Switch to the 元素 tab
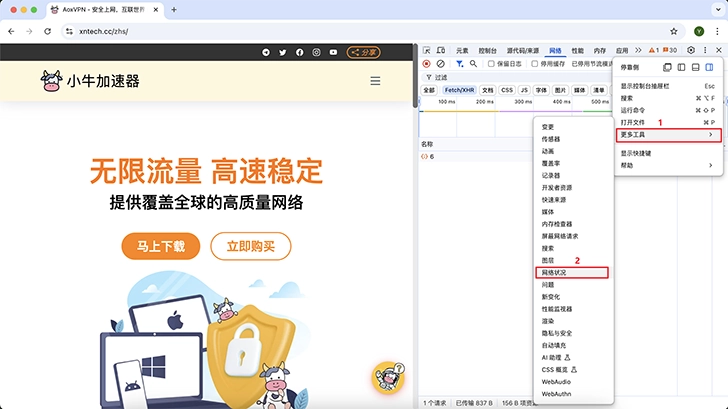This screenshot has height=409, width=728. pos(462,51)
